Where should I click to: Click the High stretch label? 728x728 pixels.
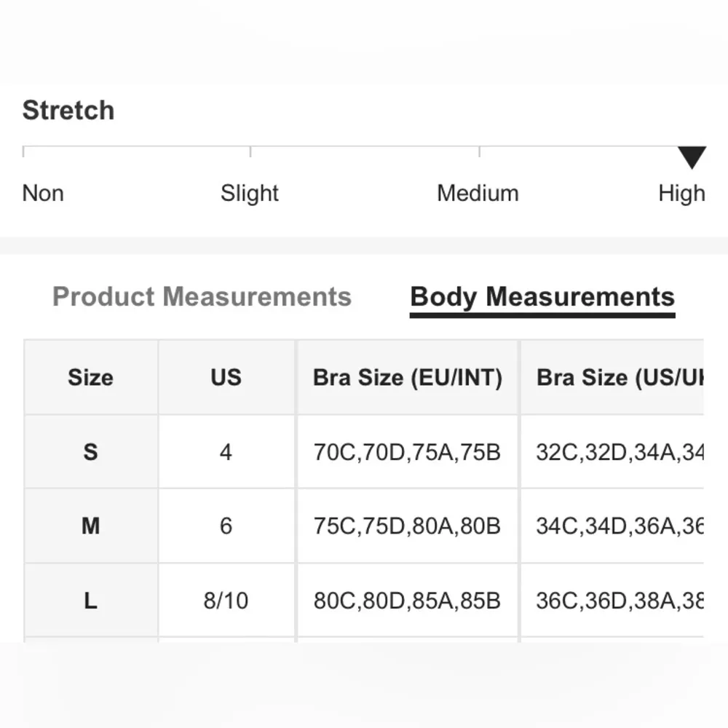[x=681, y=194]
